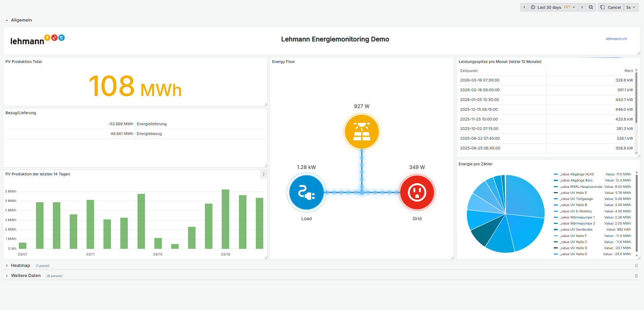Toggle the UV Halle B legend series
The image size is (644, 310).
tap(573, 205)
